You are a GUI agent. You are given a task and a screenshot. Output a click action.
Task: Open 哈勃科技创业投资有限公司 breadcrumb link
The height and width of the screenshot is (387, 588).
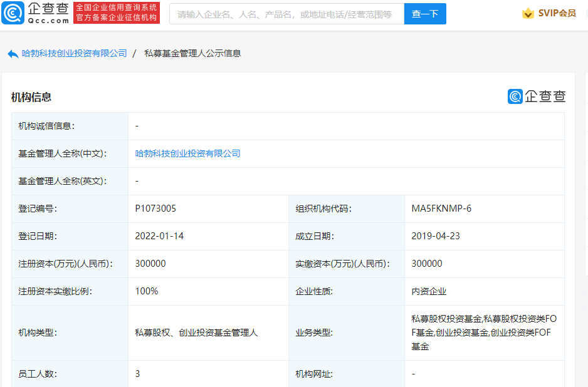[74, 54]
